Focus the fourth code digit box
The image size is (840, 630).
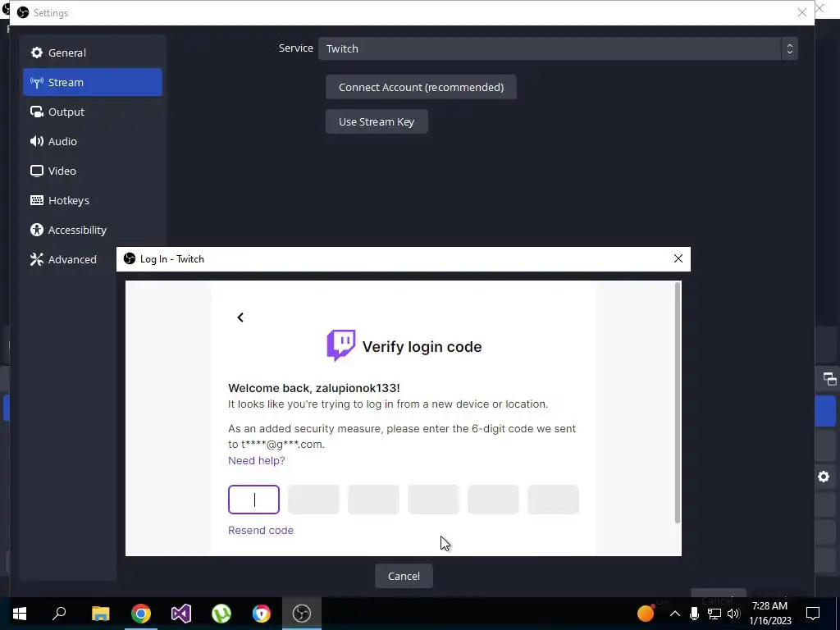coord(433,500)
